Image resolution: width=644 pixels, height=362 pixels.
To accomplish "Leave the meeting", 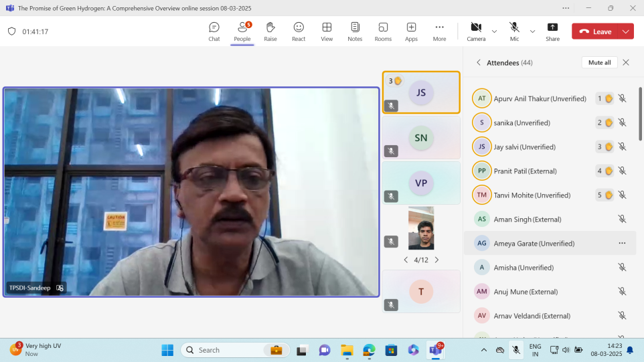I will coord(595,31).
